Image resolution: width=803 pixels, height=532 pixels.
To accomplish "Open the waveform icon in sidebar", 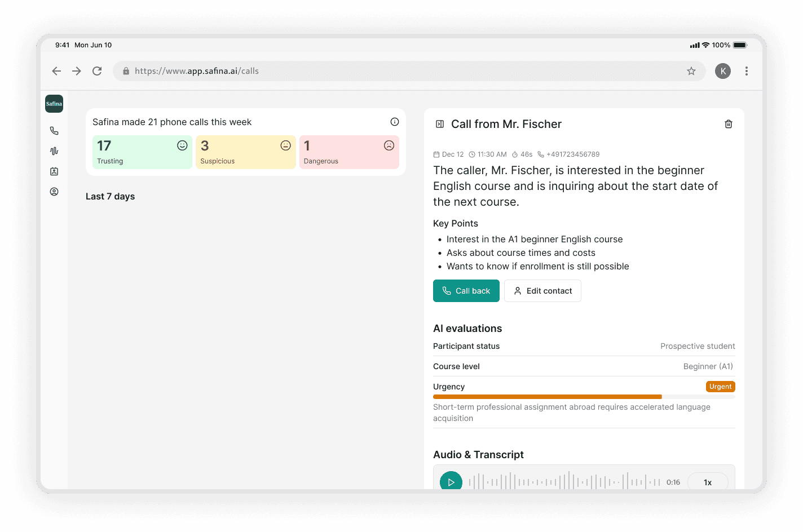I will [x=54, y=151].
